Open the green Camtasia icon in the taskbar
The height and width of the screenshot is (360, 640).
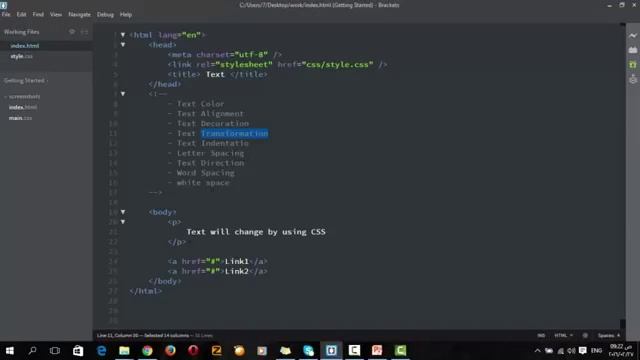click(x=400, y=351)
